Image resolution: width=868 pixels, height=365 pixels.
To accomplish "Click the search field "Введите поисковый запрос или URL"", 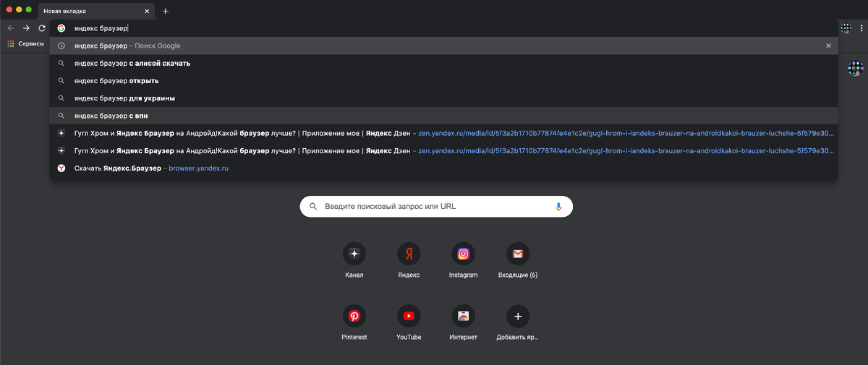I will point(436,207).
